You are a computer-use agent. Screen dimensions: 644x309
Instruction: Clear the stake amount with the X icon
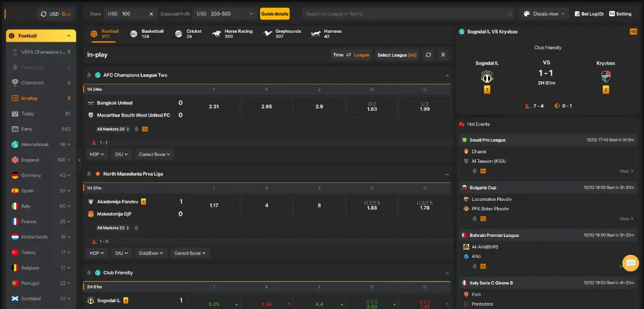pyautogui.click(x=151, y=14)
